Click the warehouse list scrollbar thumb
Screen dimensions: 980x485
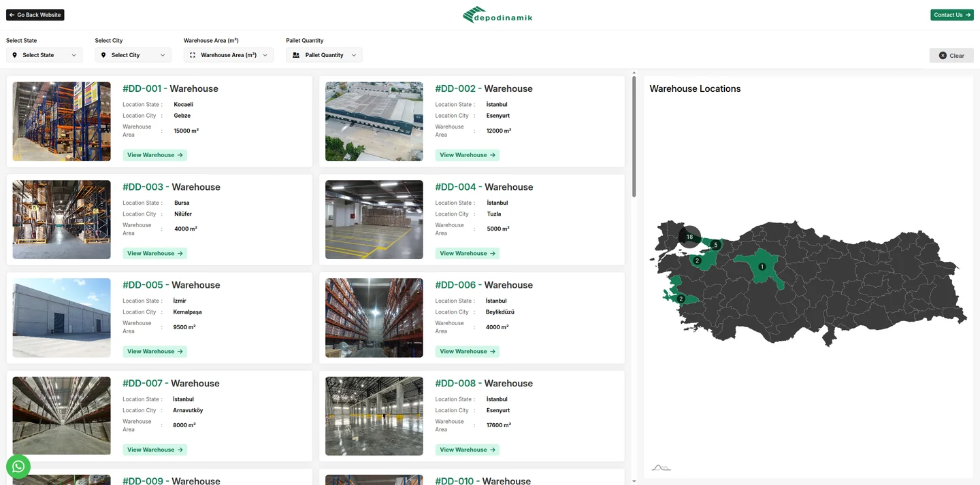(634, 137)
